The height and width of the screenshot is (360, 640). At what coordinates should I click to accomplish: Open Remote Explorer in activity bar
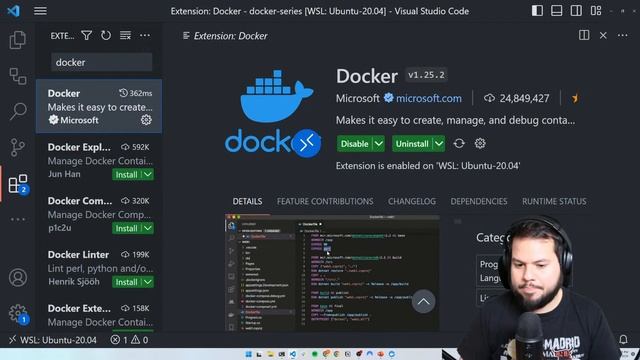[18, 76]
